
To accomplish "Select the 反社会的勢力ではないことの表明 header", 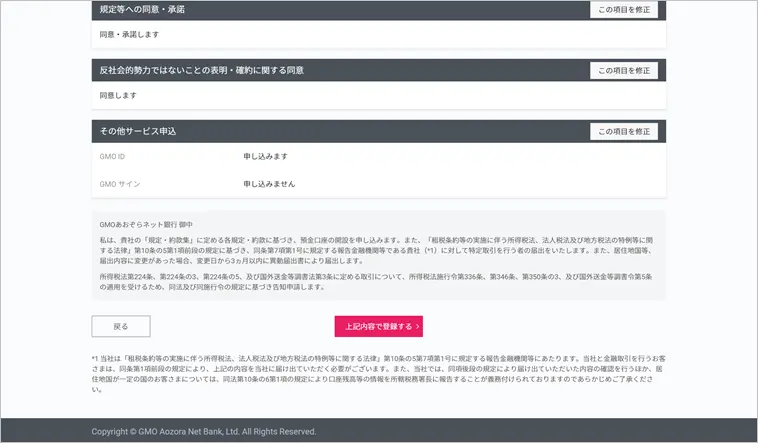I will pyautogui.click(x=201, y=71).
